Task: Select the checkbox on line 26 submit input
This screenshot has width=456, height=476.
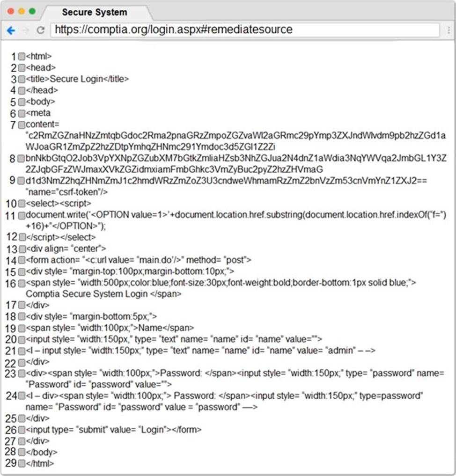Action: click(x=22, y=430)
